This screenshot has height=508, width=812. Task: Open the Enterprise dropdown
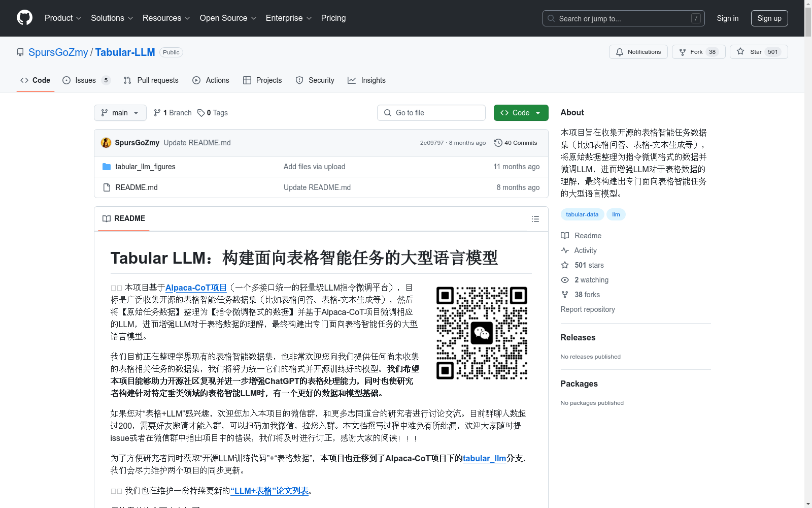point(289,18)
